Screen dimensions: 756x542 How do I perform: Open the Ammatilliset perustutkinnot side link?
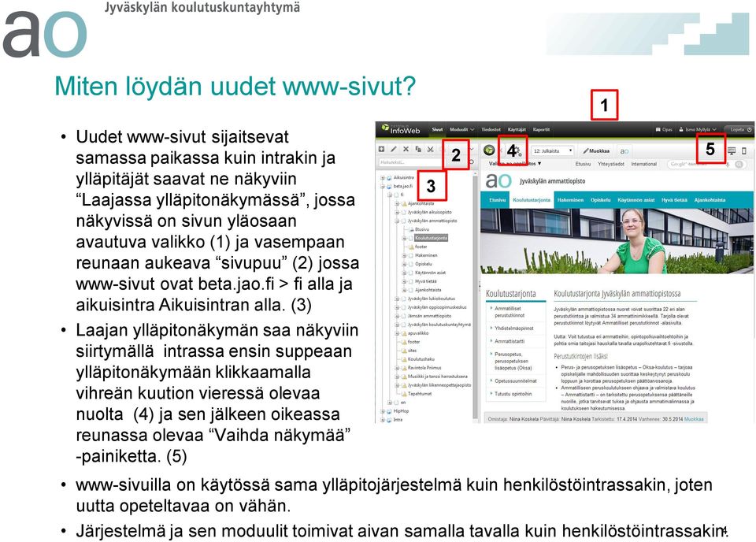pyautogui.click(x=509, y=312)
